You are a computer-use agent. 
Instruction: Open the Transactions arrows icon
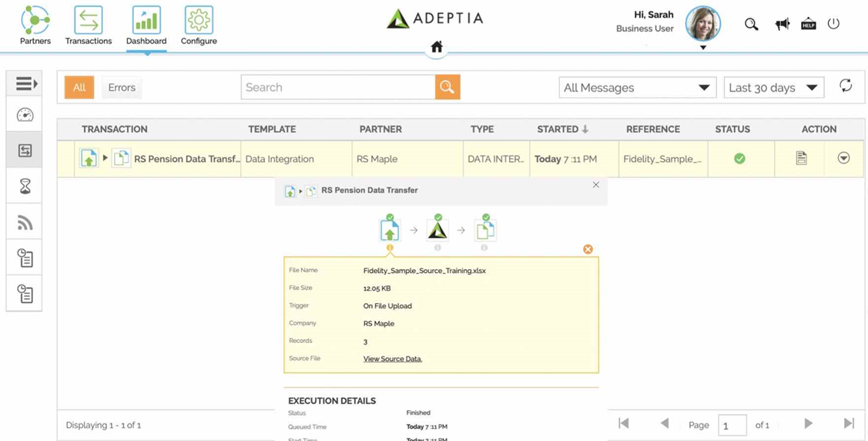(89, 21)
